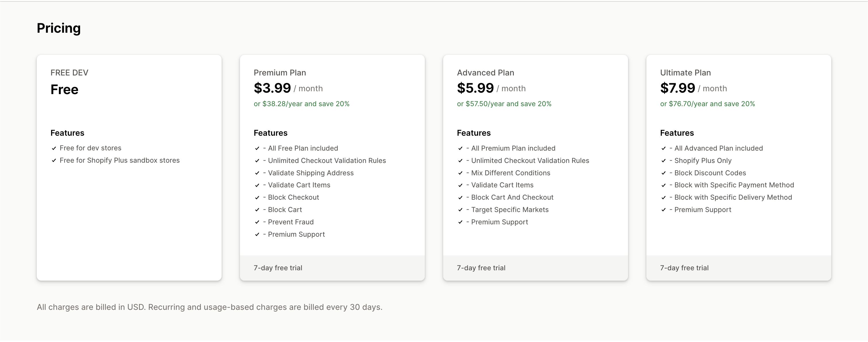Click checkmark next to Validate Shipping Address
The height and width of the screenshot is (342, 868).
click(257, 173)
